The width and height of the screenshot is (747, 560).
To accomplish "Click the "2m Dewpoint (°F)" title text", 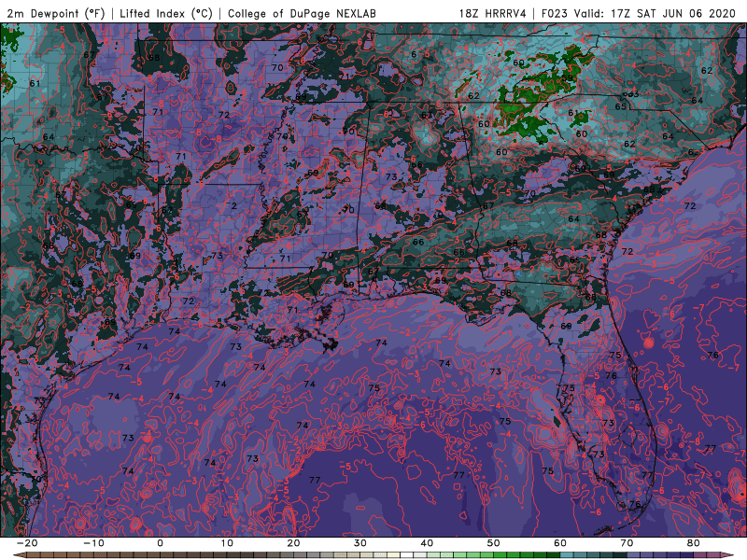I will (55, 14).
